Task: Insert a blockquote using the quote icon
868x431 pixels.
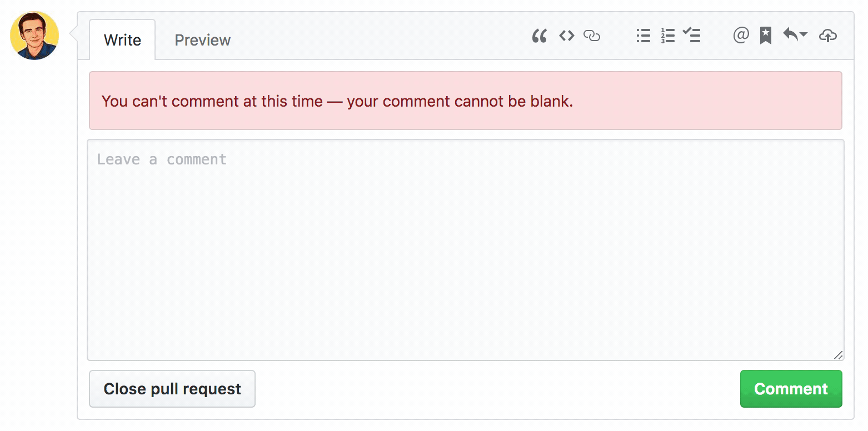Action: coord(538,36)
